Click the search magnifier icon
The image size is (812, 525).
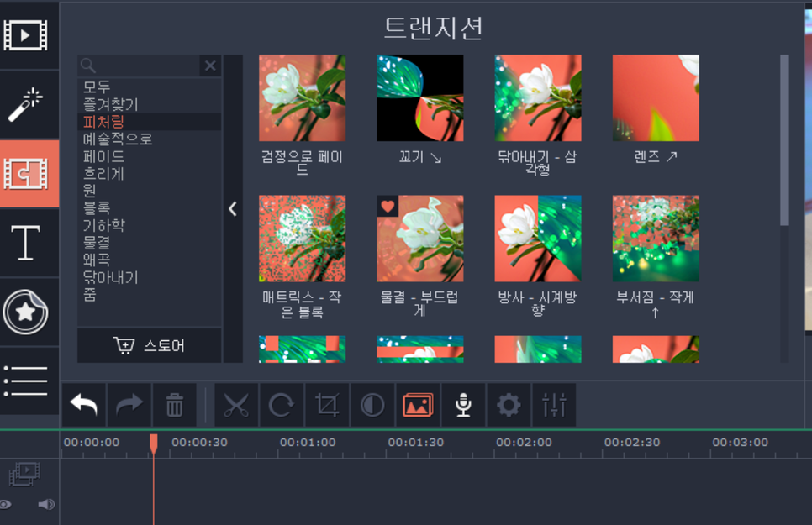click(88, 66)
